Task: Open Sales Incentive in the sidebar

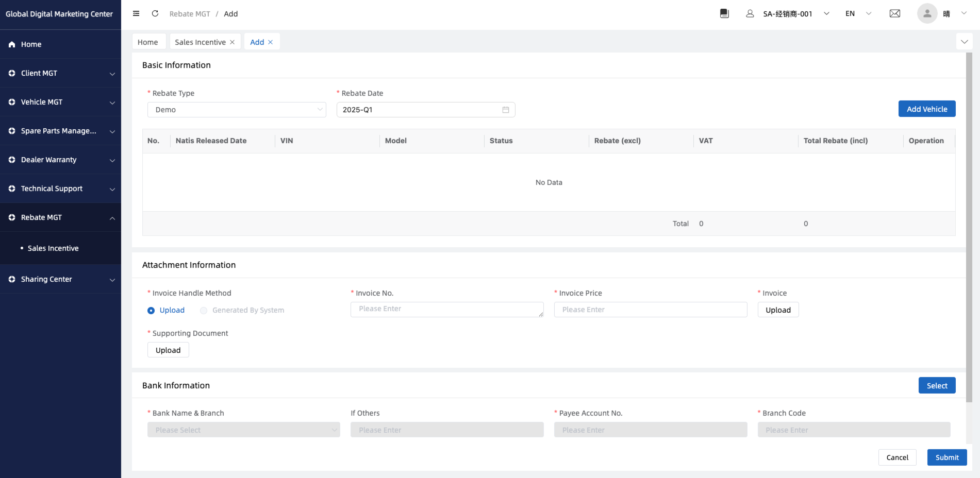Action: coord(53,248)
